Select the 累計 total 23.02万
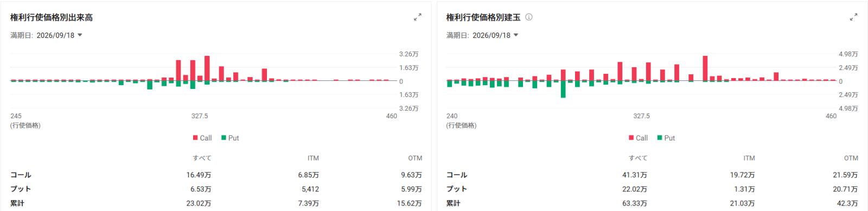Screen dimensions: 868x211 199,203
